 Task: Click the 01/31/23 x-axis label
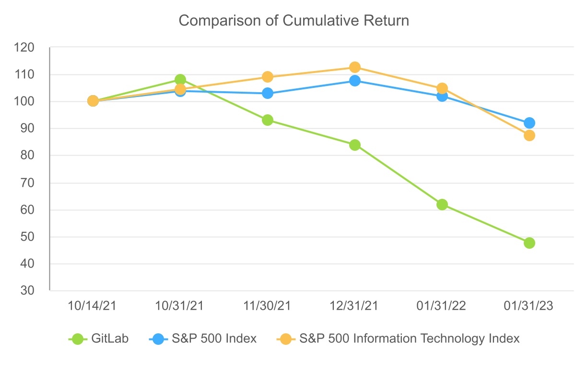coord(529,306)
